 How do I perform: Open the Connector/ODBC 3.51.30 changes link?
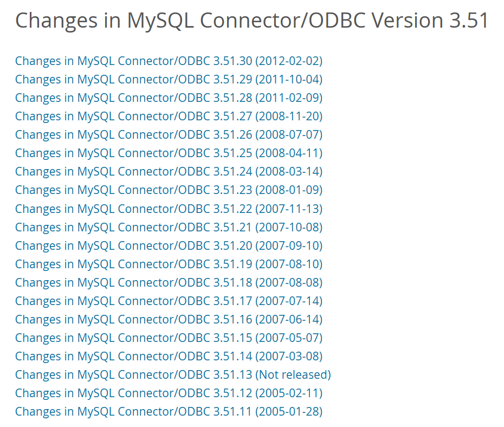tap(169, 61)
